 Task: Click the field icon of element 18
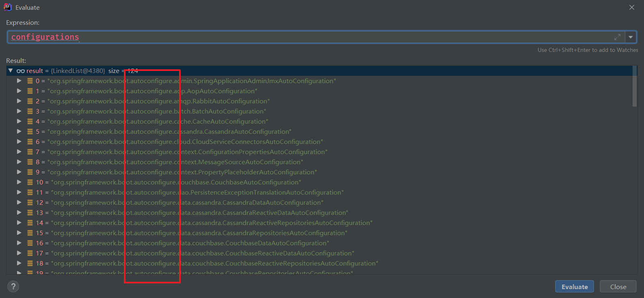point(30,264)
